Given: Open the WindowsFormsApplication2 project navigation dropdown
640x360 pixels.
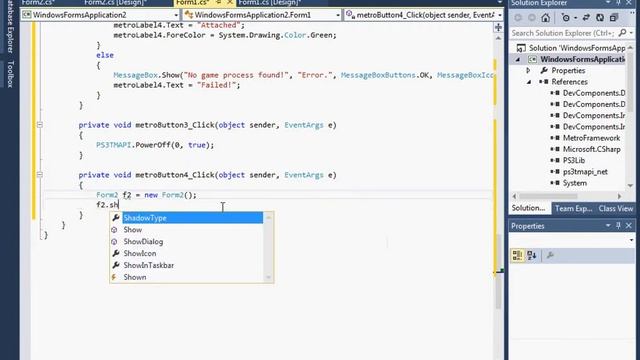Looking at the screenshot, I should point(176,15).
